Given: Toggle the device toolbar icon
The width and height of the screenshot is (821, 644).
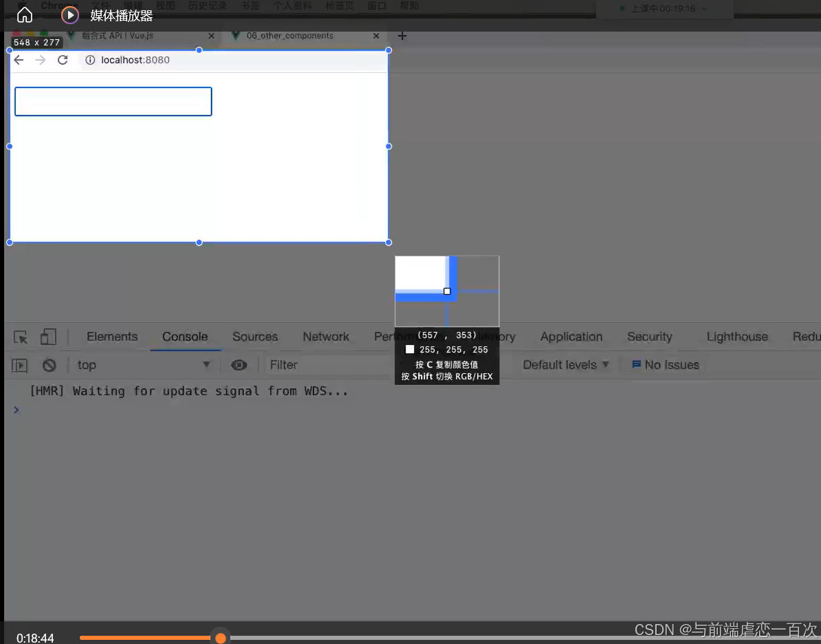Looking at the screenshot, I should pos(48,337).
